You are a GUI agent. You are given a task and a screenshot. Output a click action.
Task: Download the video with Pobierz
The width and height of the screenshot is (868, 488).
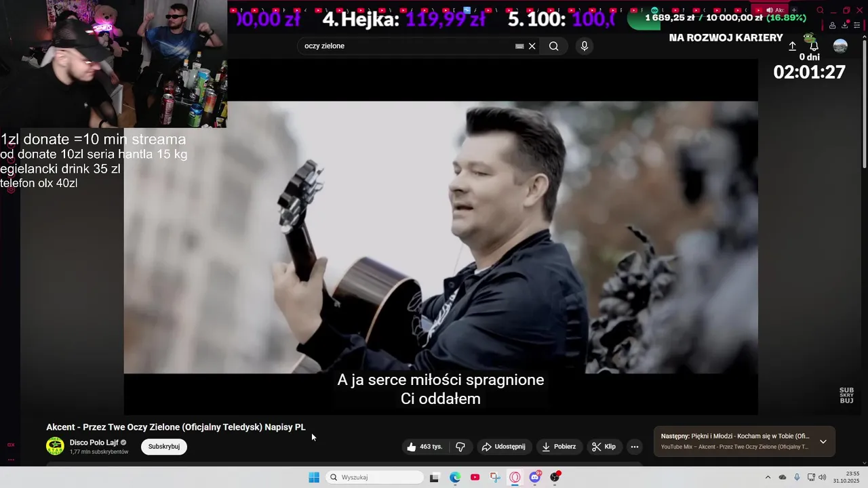click(559, 447)
